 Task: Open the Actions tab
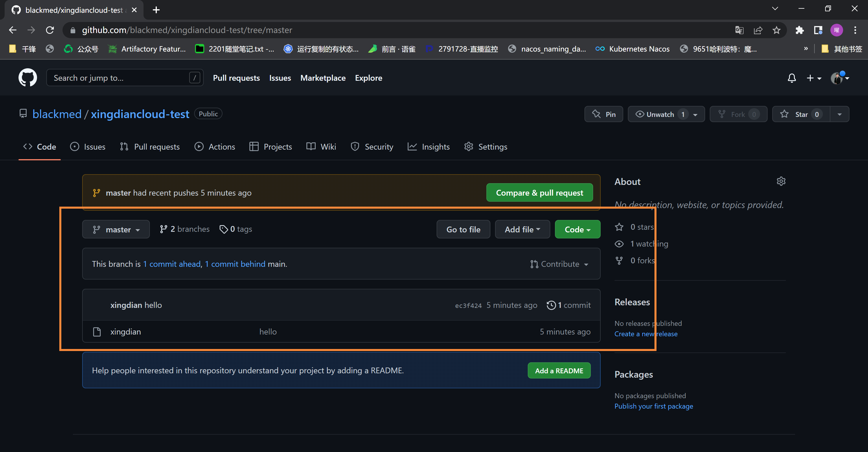(215, 147)
